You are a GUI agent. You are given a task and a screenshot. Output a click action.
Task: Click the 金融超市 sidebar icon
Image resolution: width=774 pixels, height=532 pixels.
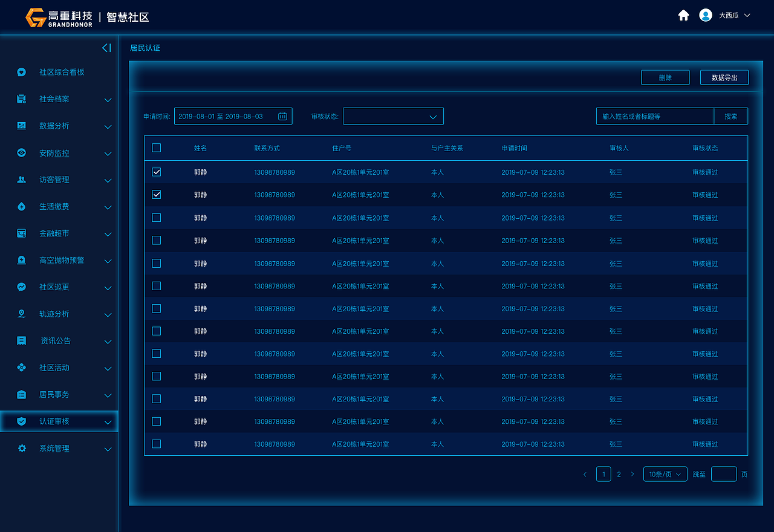(x=22, y=233)
